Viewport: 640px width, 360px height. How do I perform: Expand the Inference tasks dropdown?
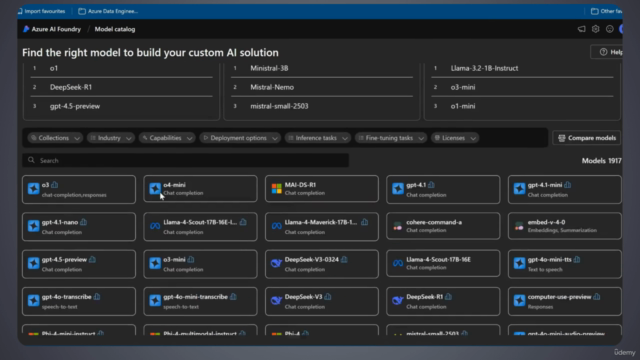click(x=318, y=138)
